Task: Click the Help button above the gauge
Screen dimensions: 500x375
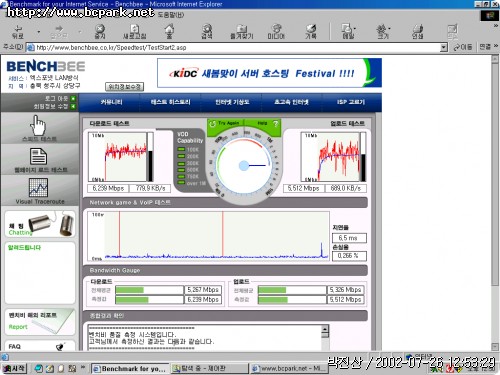Action: tap(268, 124)
